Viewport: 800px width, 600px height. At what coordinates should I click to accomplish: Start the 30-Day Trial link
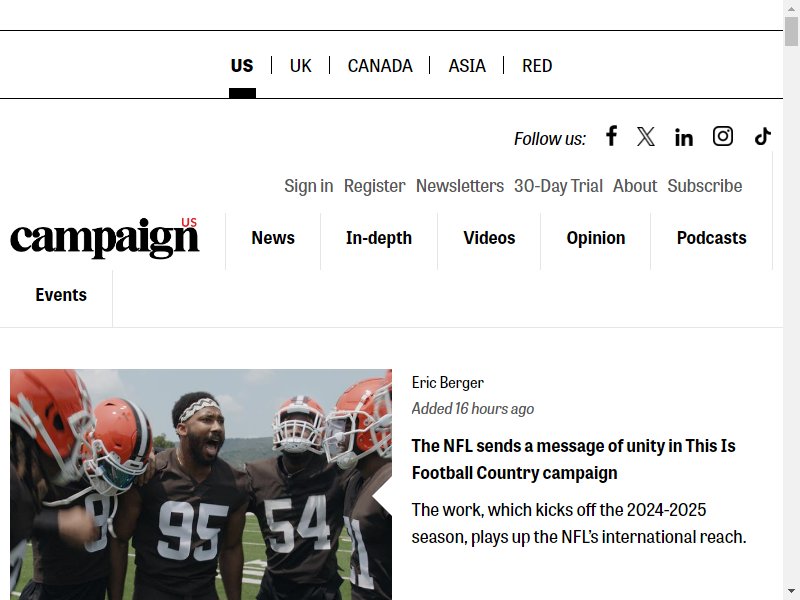[558, 186]
